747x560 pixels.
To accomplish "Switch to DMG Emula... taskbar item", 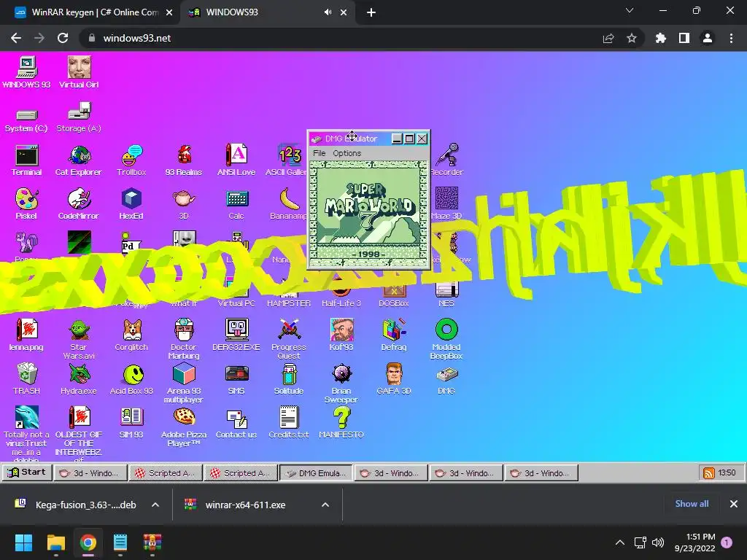I will (316, 472).
